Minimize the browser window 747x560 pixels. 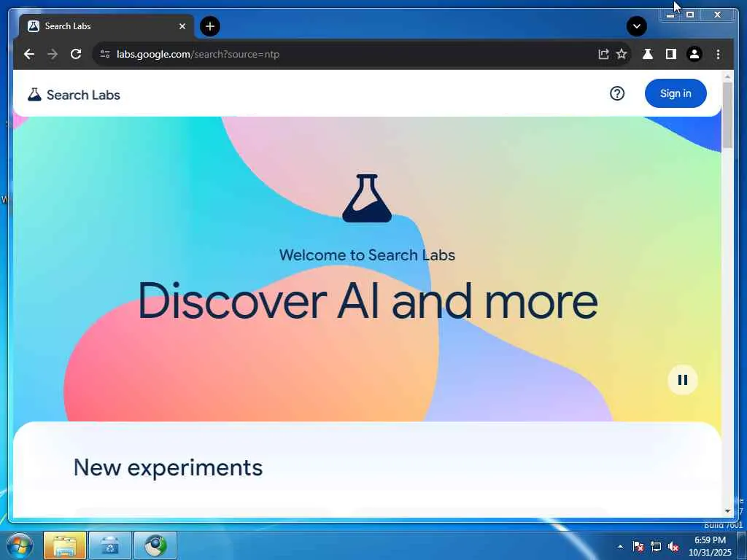pos(670,15)
